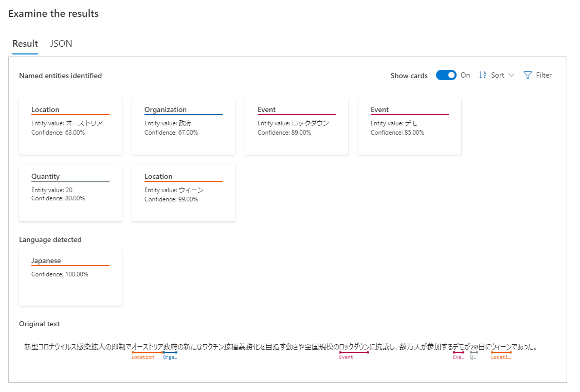The image size is (580, 392).
Task: Click the Sort icon with arrows
Action: pos(482,75)
